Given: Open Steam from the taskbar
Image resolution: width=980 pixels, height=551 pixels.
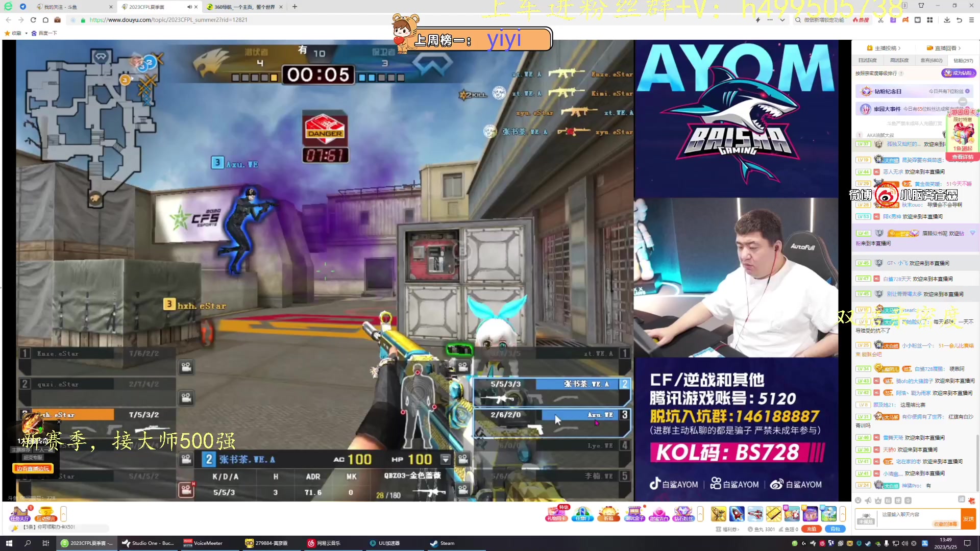Looking at the screenshot, I should [x=442, y=543].
